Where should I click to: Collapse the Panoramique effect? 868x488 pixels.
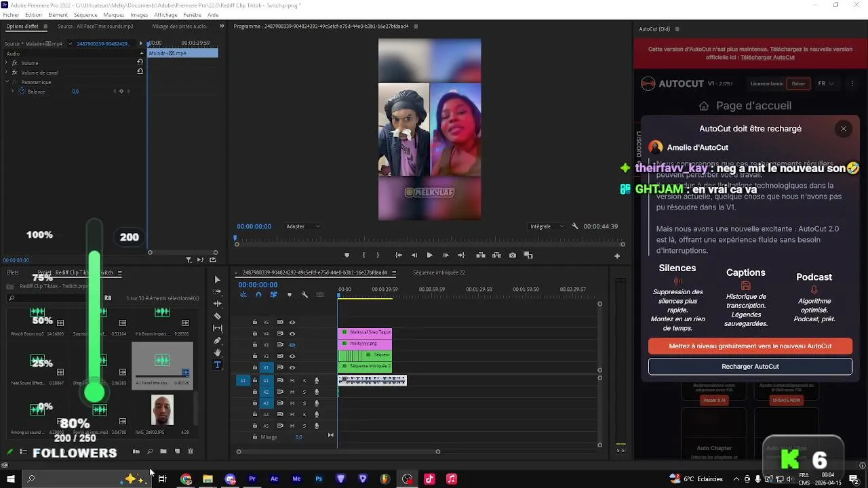pyautogui.click(x=7, y=82)
